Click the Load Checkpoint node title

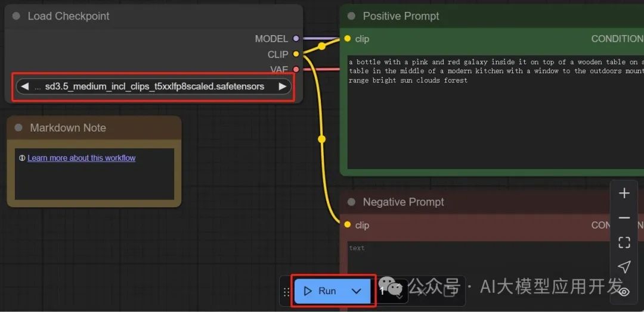(69, 17)
